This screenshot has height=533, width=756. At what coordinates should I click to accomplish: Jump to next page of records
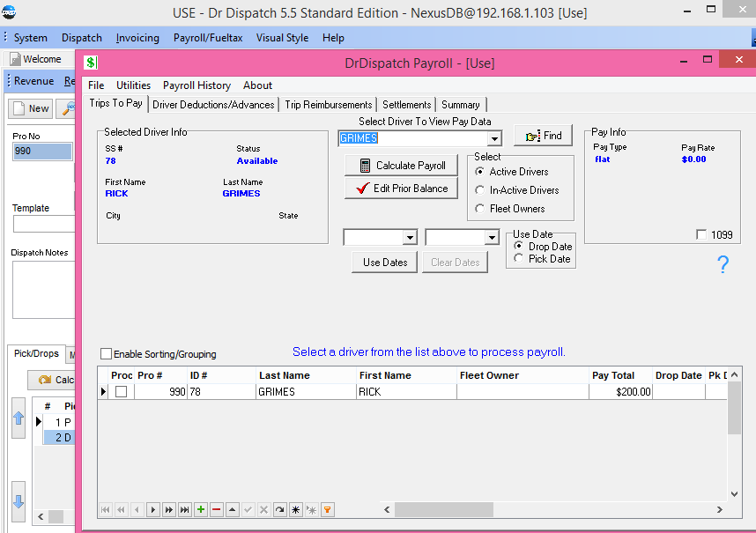[169, 509]
